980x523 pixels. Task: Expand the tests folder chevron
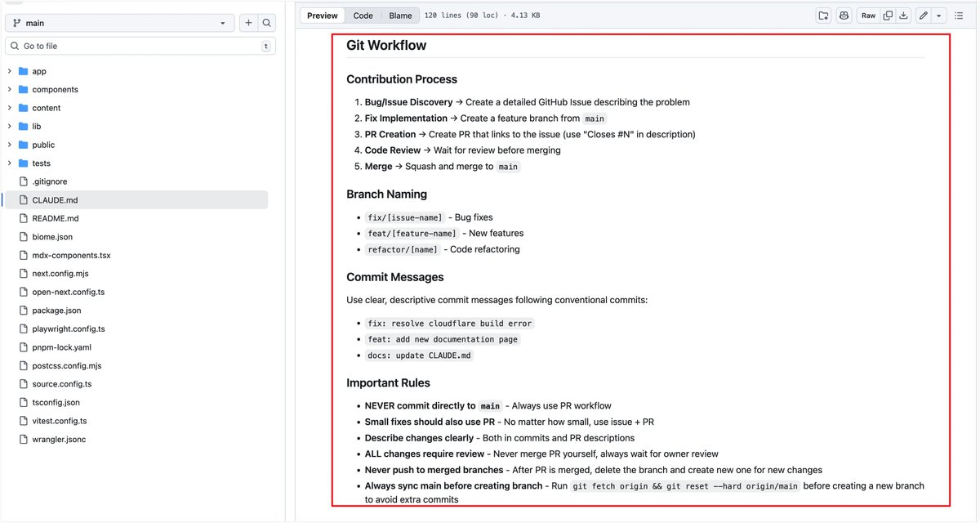(10, 163)
